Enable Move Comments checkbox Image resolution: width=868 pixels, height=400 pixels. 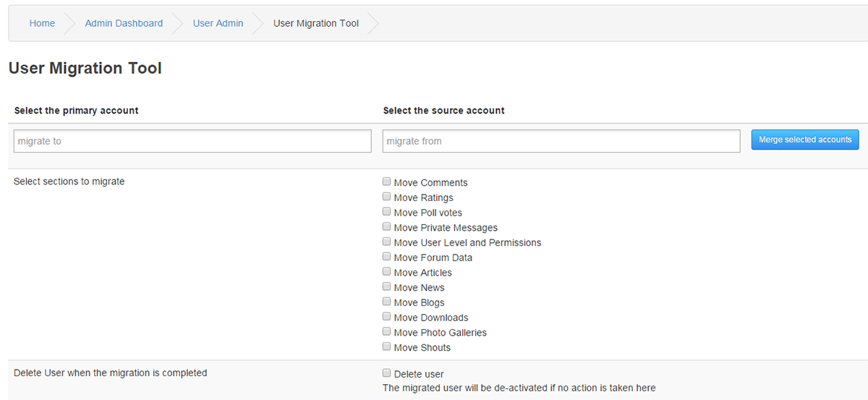(x=387, y=182)
